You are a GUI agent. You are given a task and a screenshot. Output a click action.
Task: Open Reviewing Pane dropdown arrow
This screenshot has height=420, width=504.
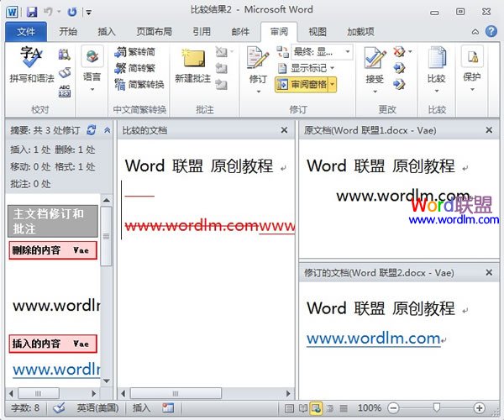pyautogui.click(x=333, y=85)
